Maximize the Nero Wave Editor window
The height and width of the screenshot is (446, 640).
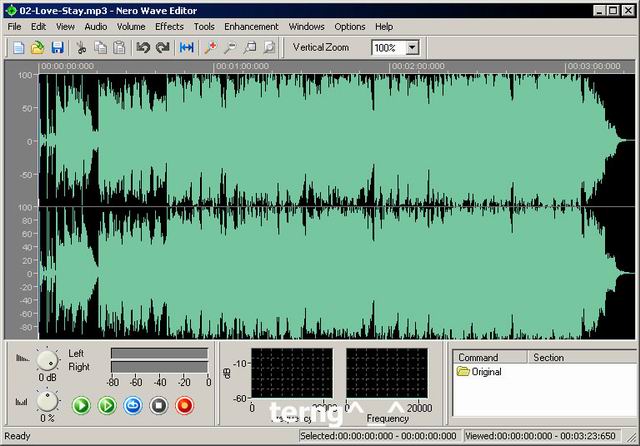coord(613,11)
